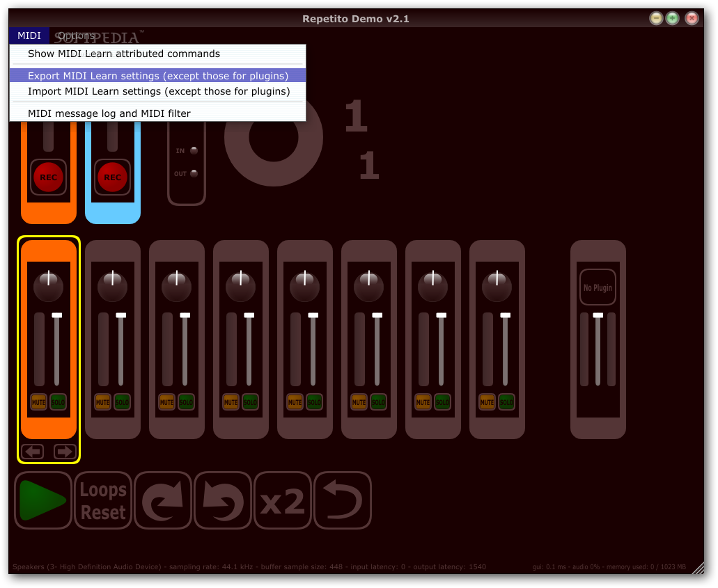
Task: Mute the seventh track
Action: (x=423, y=402)
